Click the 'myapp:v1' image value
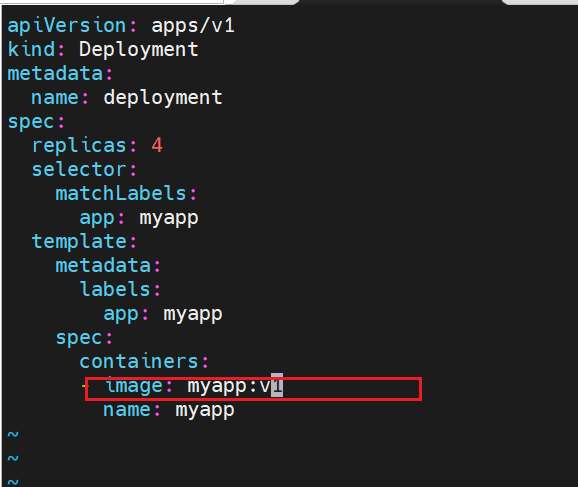The width and height of the screenshot is (578, 487). [235, 386]
